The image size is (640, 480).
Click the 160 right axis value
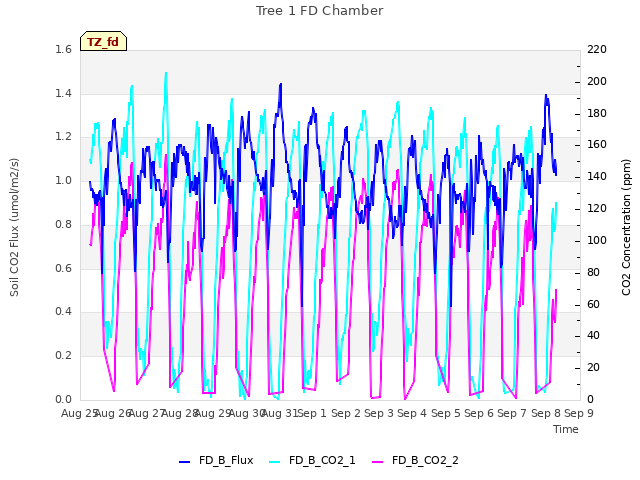pyautogui.click(x=597, y=145)
